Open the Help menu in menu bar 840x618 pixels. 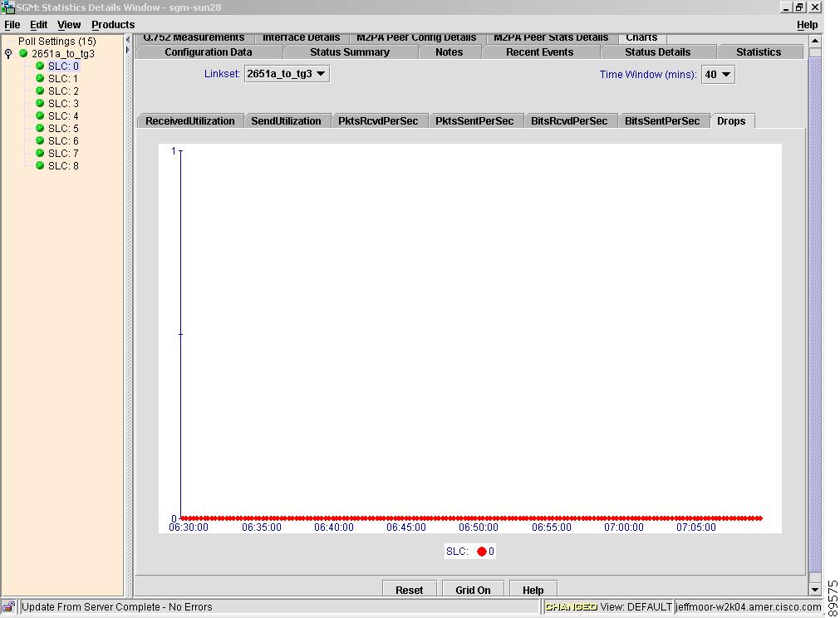point(807,25)
